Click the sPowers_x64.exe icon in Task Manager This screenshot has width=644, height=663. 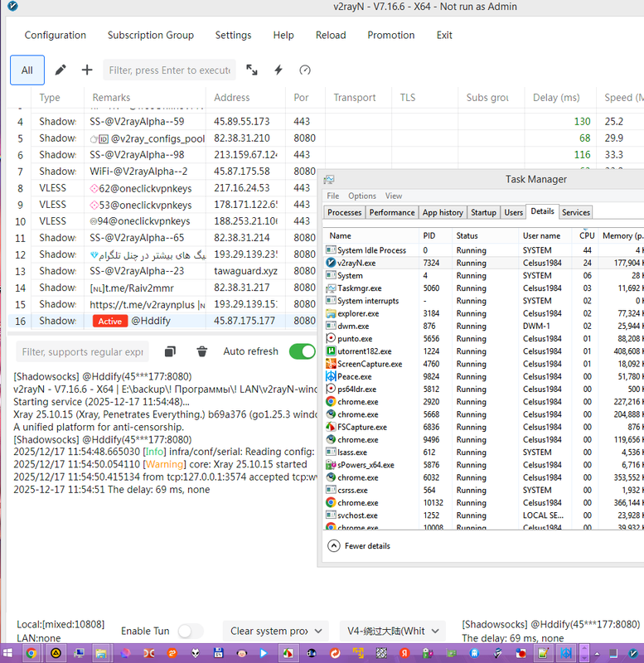(331, 465)
